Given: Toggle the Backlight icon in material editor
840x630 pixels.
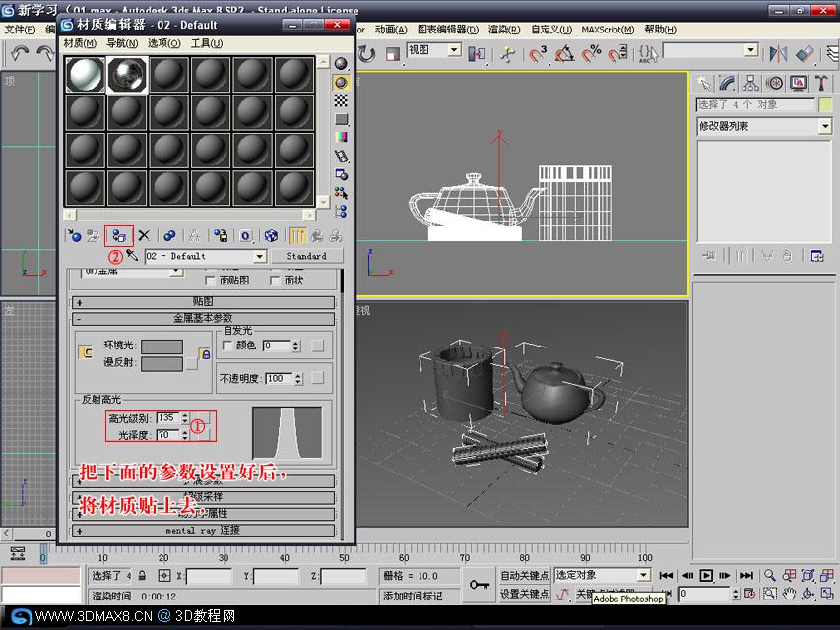Looking at the screenshot, I should pos(341,82).
